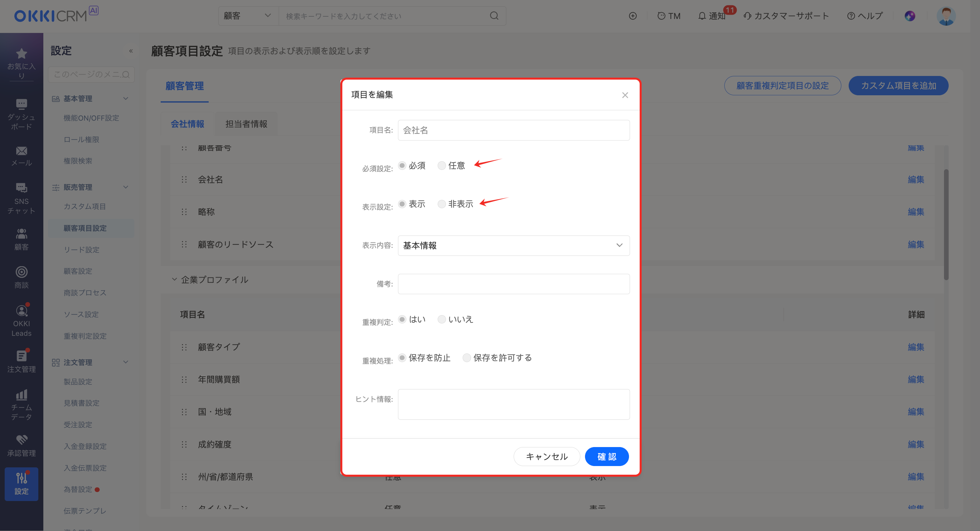This screenshot has height=531, width=980.
Task: Choose 保存を許可する radio button
Action: tap(466, 358)
